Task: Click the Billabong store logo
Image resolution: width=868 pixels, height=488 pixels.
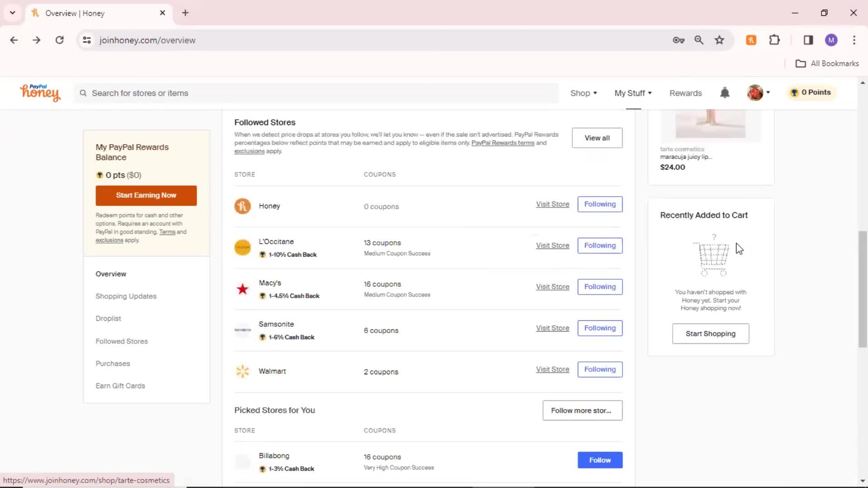Action: 242,461
